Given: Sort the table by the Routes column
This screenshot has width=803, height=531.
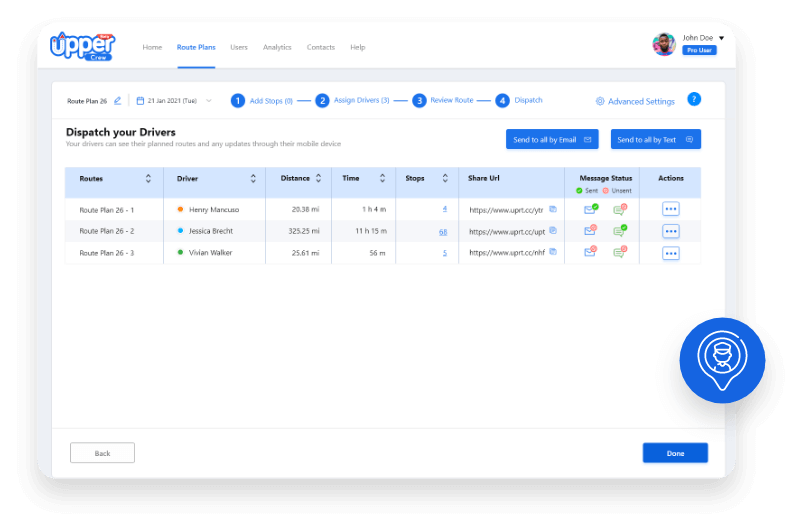Looking at the screenshot, I should tap(148, 178).
